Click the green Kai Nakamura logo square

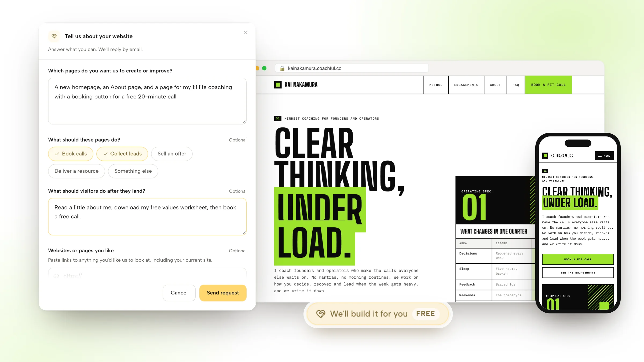coord(278,85)
